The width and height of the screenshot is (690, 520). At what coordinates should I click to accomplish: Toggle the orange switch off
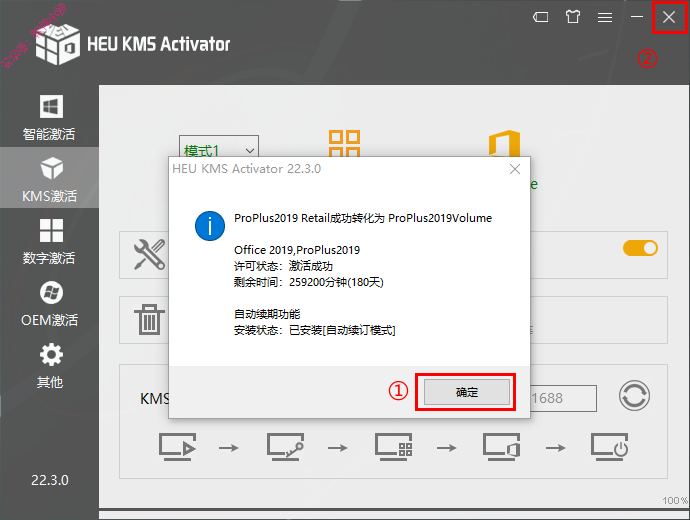640,248
